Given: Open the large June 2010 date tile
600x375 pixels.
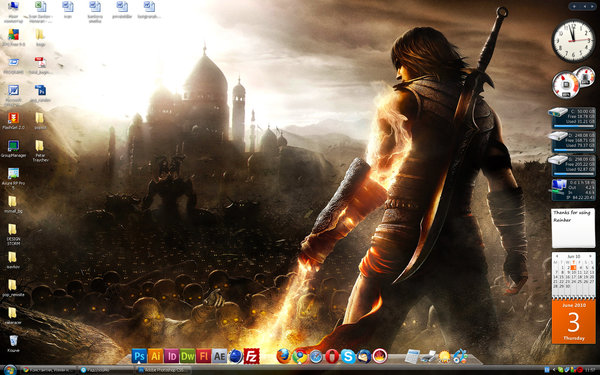Looking at the screenshot, I should (573, 321).
